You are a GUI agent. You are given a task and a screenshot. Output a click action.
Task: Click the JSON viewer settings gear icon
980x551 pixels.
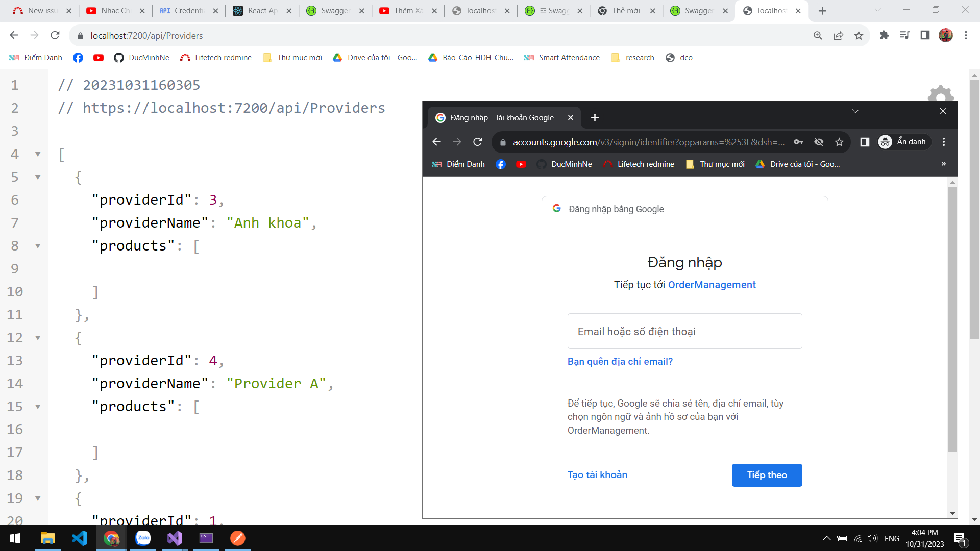coord(940,94)
